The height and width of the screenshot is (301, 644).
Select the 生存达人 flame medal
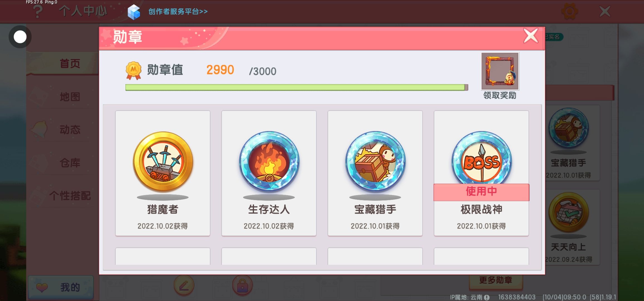point(269,162)
